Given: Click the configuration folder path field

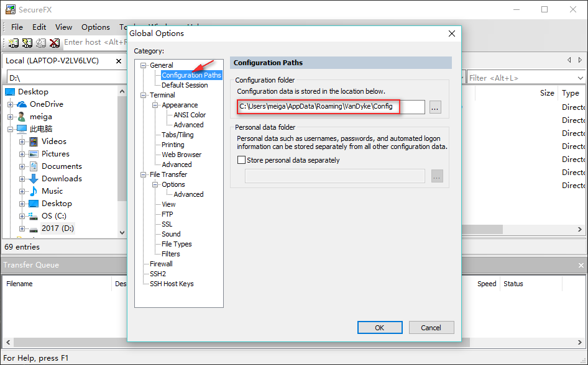Looking at the screenshot, I should 331,107.
